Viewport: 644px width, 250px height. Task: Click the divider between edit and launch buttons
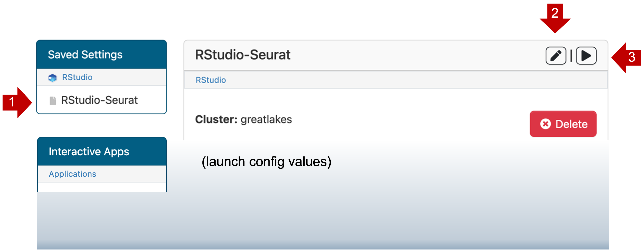click(x=571, y=56)
